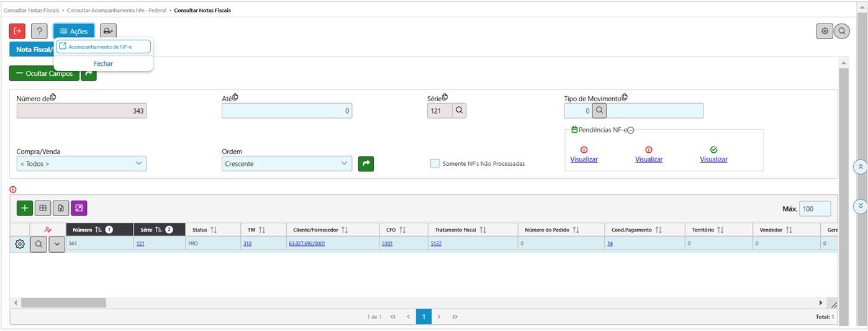This screenshot has width=868, height=331.
Task: Open the Compra/Venda dropdown
Action: pos(81,164)
